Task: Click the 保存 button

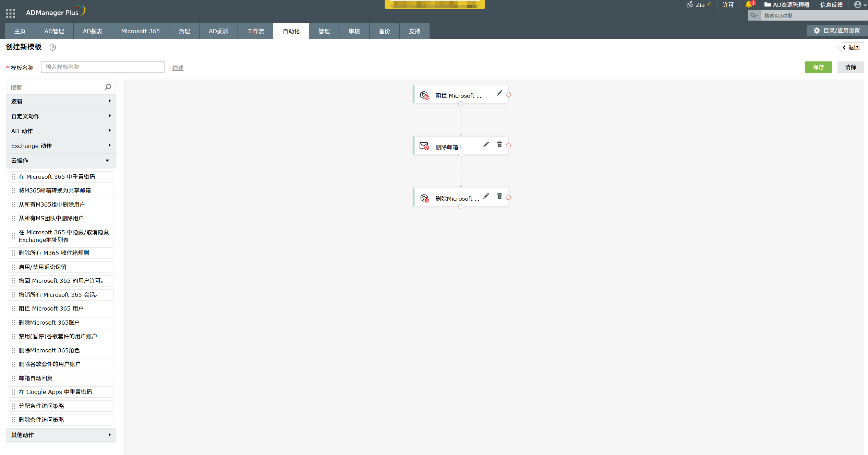Action: coord(818,67)
